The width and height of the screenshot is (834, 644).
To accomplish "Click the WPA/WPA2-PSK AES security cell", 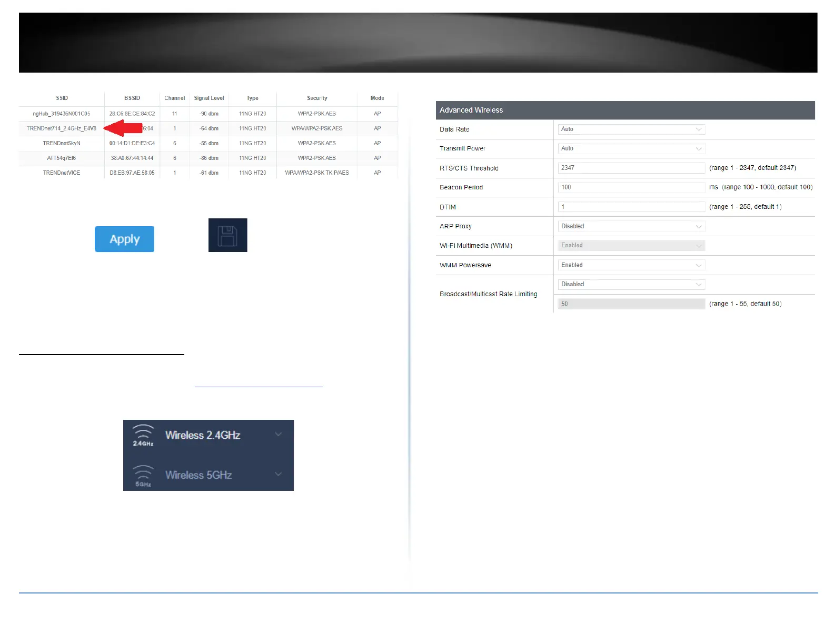I will pyautogui.click(x=317, y=128).
